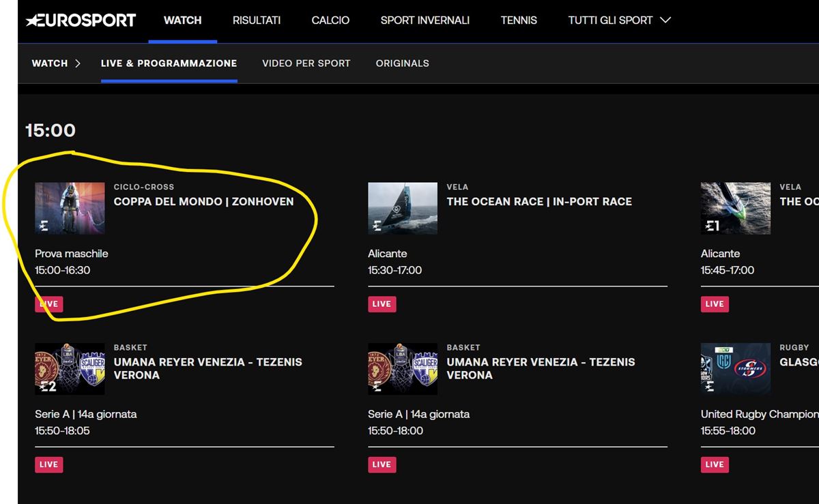Viewport: 819px width, 504px height.
Task: Click the Umana Reyer Venezia title at 15:50-18:05
Action: pos(207,368)
